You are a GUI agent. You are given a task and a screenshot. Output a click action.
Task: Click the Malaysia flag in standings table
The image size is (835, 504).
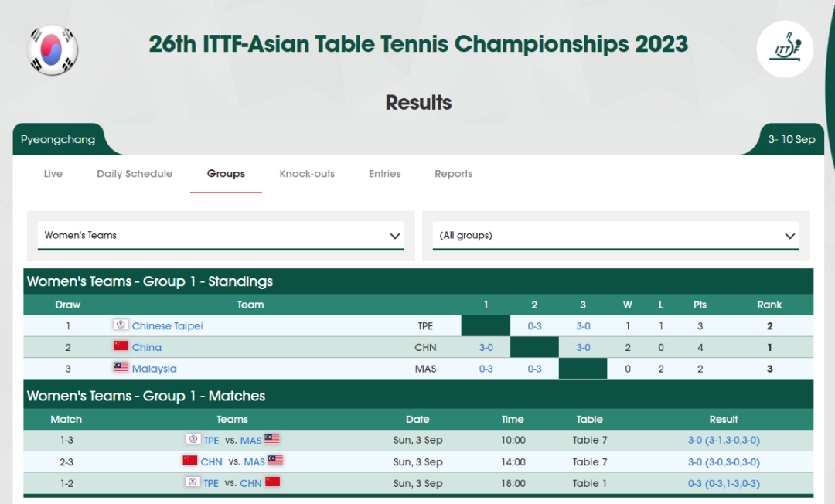121,367
